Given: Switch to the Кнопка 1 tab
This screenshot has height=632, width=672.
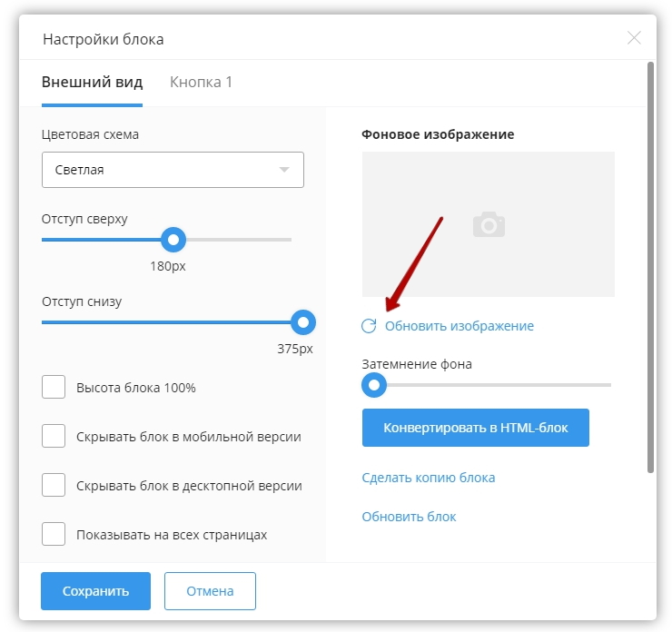Looking at the screenshot, I should pos(201,83).
